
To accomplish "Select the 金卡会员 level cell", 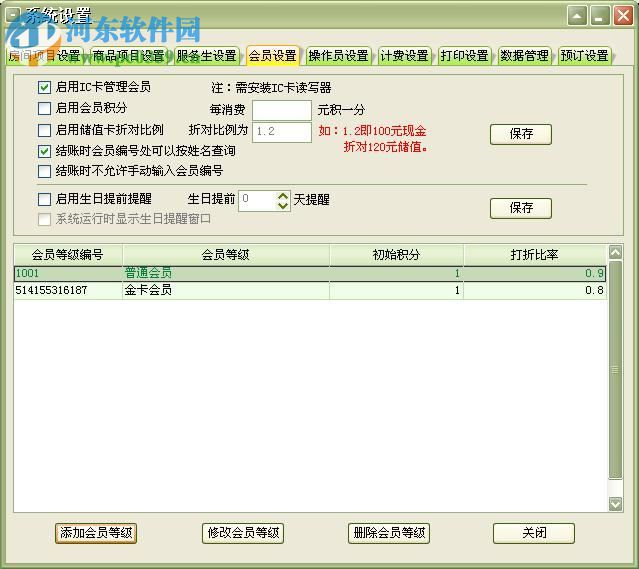I will [x=226, y=291].
